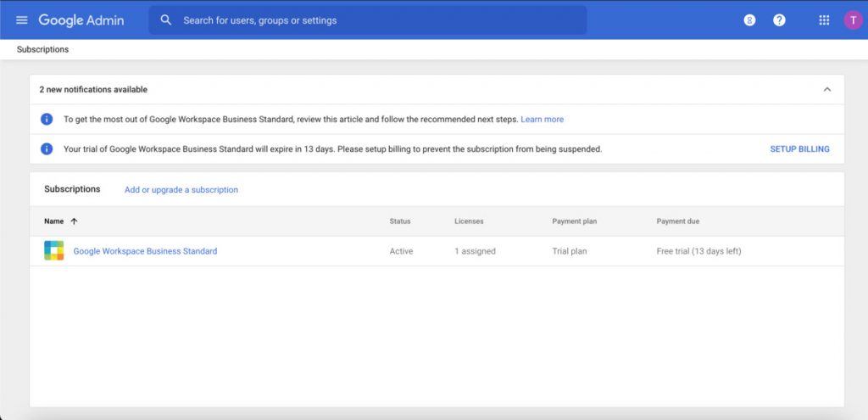This screenshot has height=420, width=868.
Task: Click Free trial (13 days left) cell
Action: point(698,251)
